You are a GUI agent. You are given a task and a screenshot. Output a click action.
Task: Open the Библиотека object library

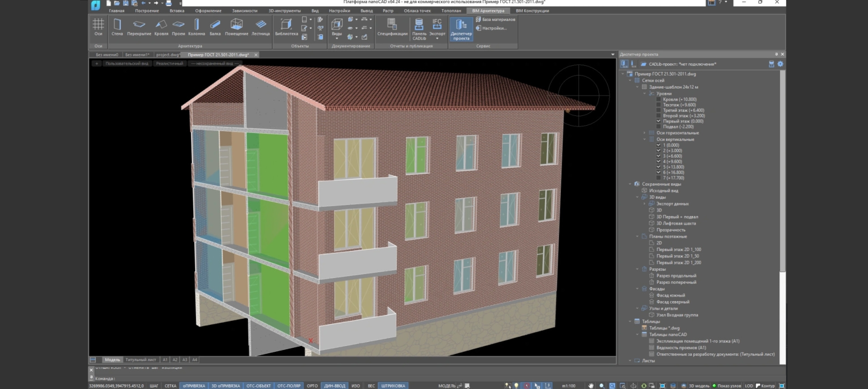tap(286, 27)
